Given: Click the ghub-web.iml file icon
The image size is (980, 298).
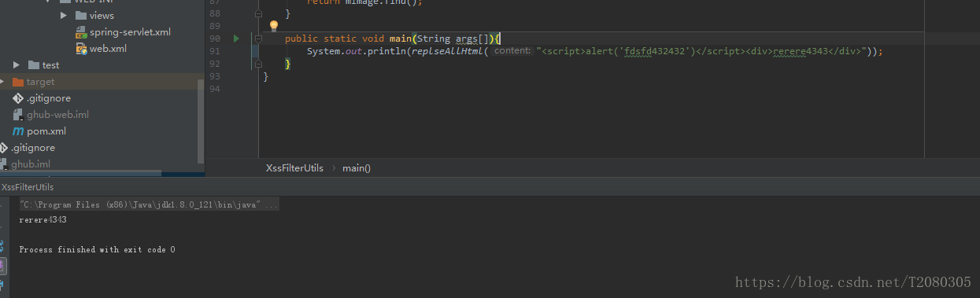Looking at the screenshot, I should click(18, 115).
